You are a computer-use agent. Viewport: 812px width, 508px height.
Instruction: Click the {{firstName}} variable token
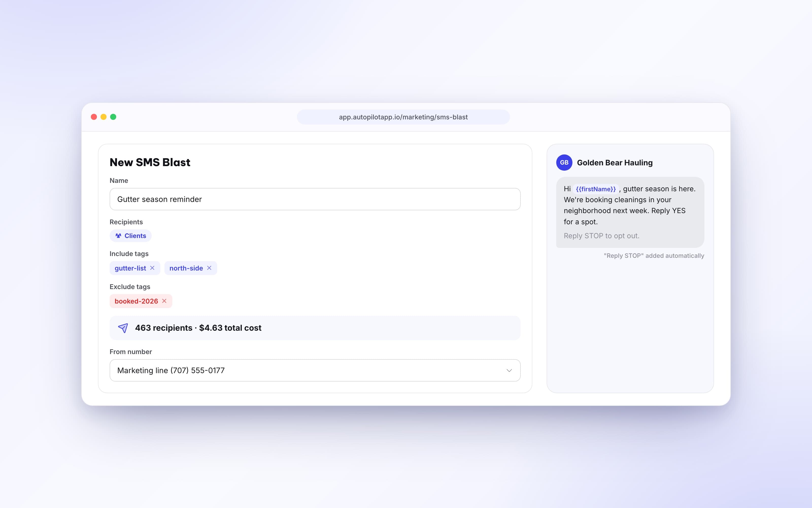596,189
